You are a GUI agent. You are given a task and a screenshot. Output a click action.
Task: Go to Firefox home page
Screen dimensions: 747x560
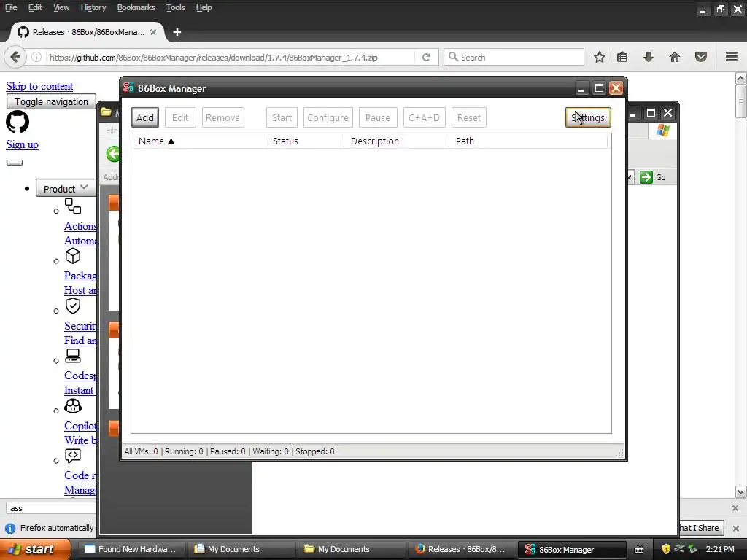[x=675, y=57]
